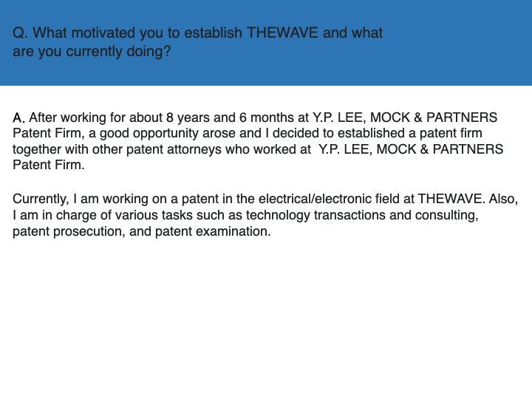Click 'electrical/electronic field' text
The image size is (532, 399).
(x=329, y=199)
